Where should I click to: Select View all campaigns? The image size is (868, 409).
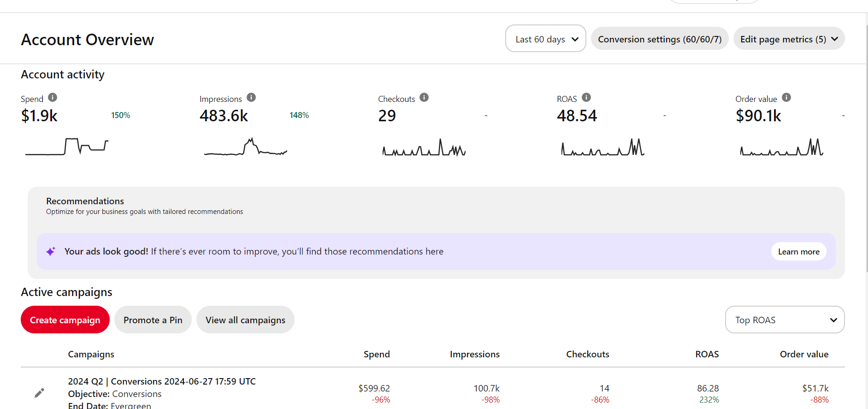point(245,320)
